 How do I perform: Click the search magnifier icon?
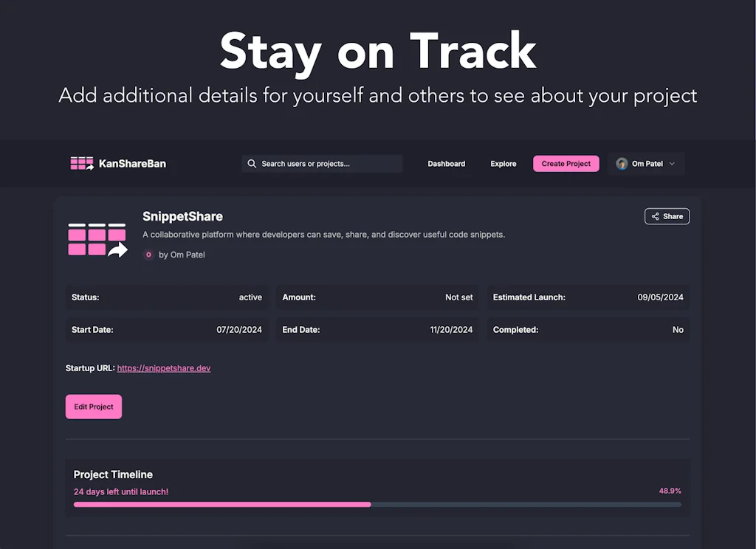pyautogui.click(x=252, y=164)
